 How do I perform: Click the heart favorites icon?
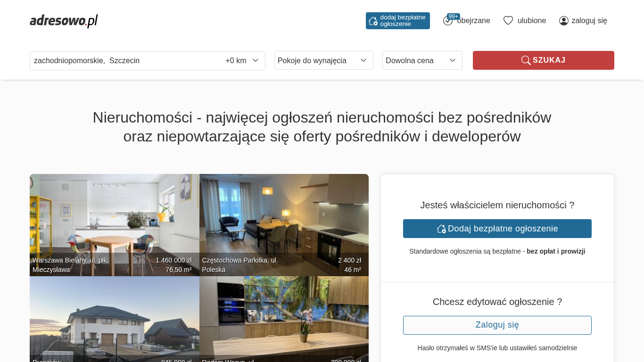click(508, 21)
